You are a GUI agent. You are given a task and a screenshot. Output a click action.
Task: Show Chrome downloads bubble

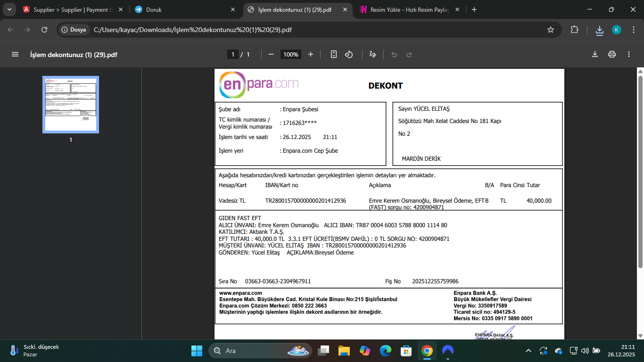[x=600, y=30]
